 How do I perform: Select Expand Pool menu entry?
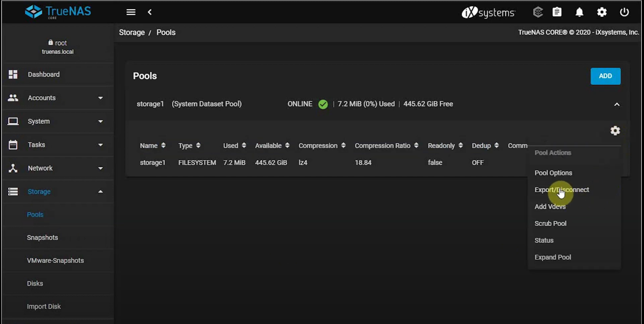[x=553, y=257]
